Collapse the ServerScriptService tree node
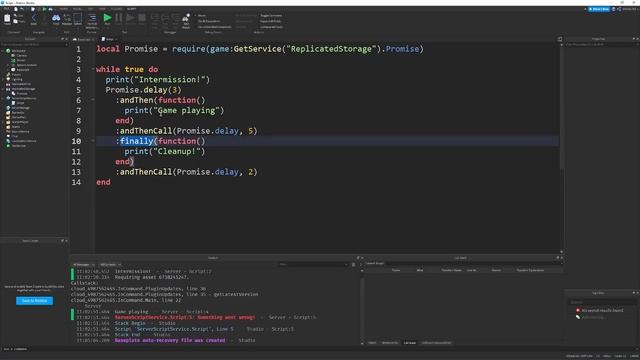Screen dimensions: 640x360 [3, 98]
